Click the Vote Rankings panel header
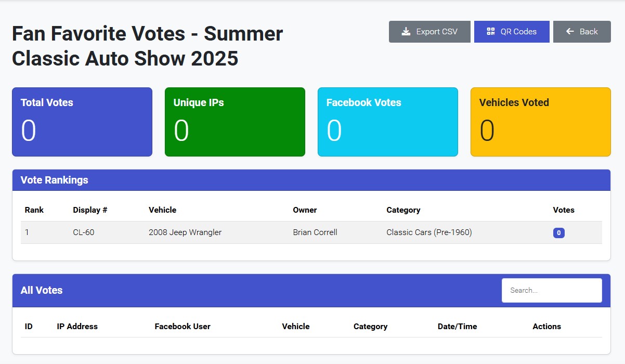Viewport: 625px width, 364px height. click(55, 179)
